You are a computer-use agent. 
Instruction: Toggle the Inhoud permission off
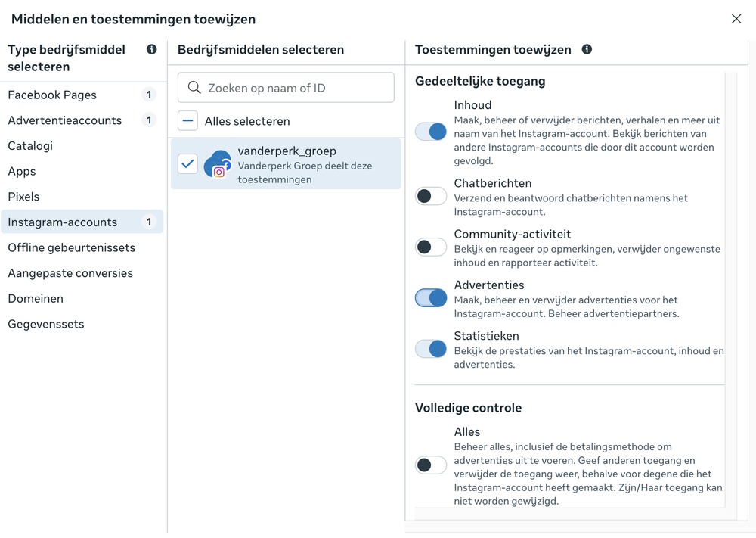431,132
